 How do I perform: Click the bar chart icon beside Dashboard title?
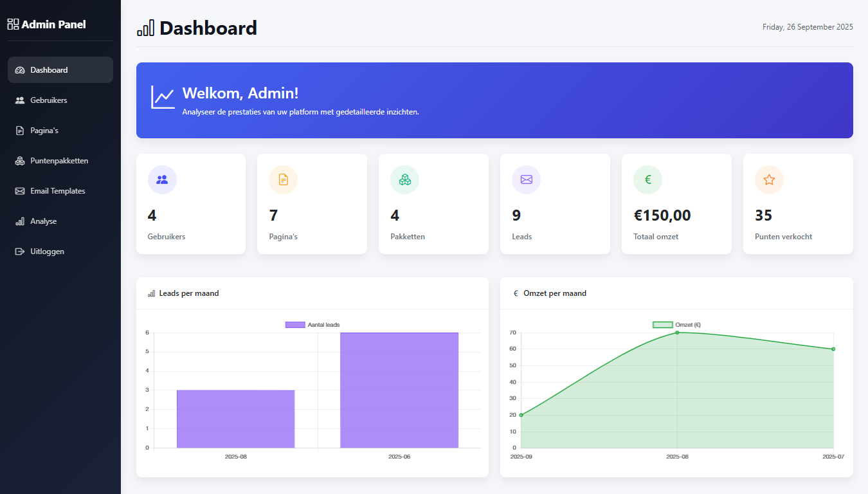click(145, 28)
